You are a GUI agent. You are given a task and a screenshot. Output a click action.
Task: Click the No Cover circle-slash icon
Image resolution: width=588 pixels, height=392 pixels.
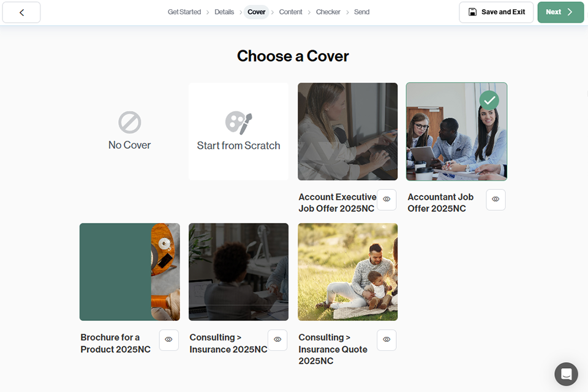tap(129, 123)
